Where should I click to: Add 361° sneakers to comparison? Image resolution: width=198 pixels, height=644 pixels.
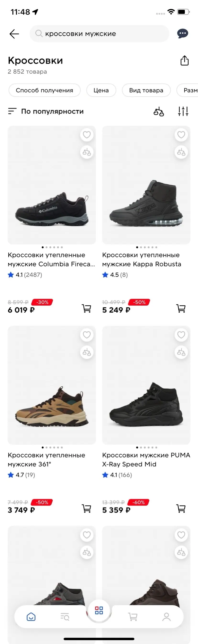(87, 352)
